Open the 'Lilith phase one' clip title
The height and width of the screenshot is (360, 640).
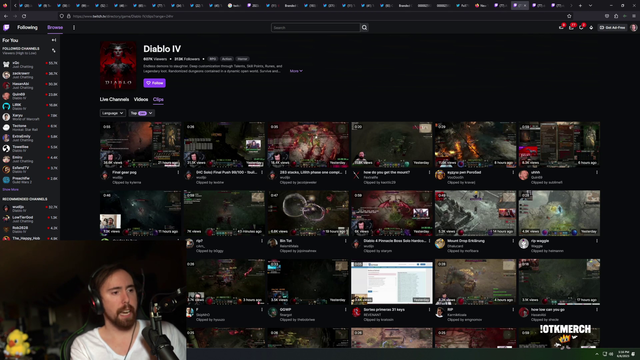pyautogui.click(x=311, y=172)
